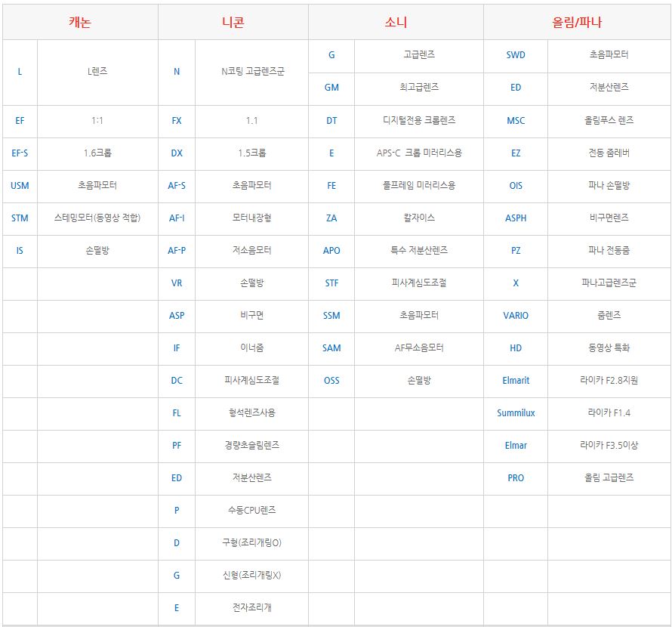The height and width of the screenshot is (627, 672).
Task: Click the '형석렌즈사용' description
Action: tap(252, 413)
